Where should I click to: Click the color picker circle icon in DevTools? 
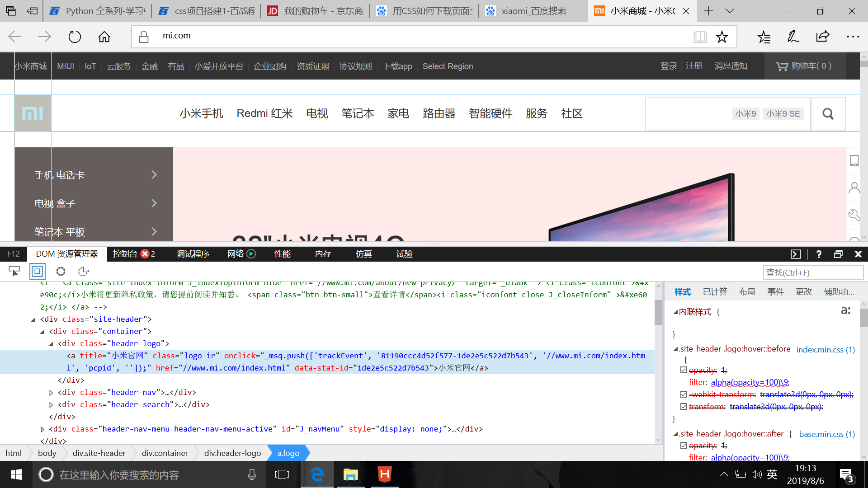coord(61,271)
